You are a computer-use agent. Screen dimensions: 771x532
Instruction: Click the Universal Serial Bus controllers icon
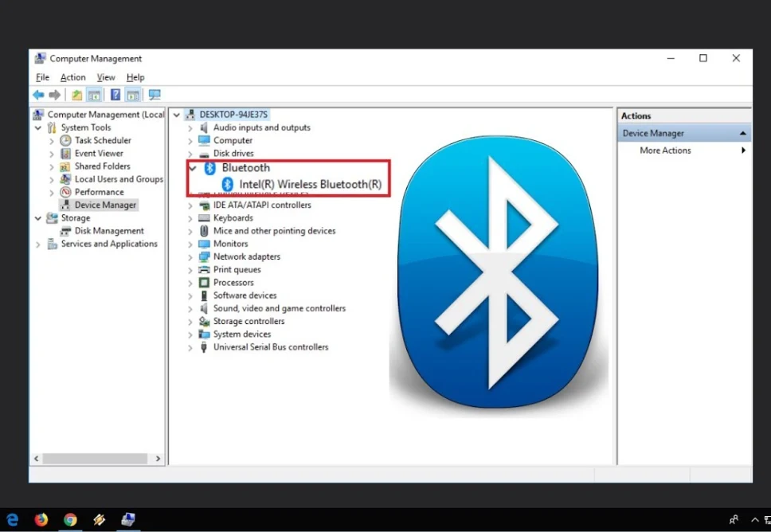pyautogui.click(x=204, y=347)
